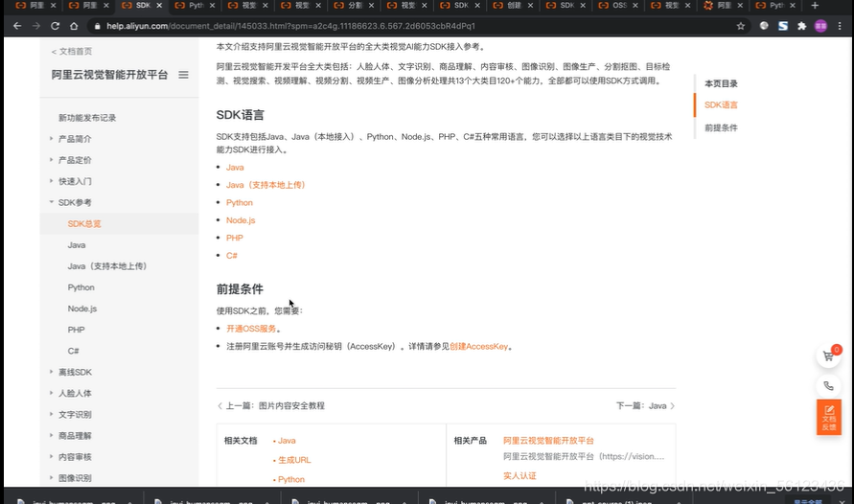Click the C# link in SDK语言 list
The image size is (854, 504).
[x=232, y=255]
